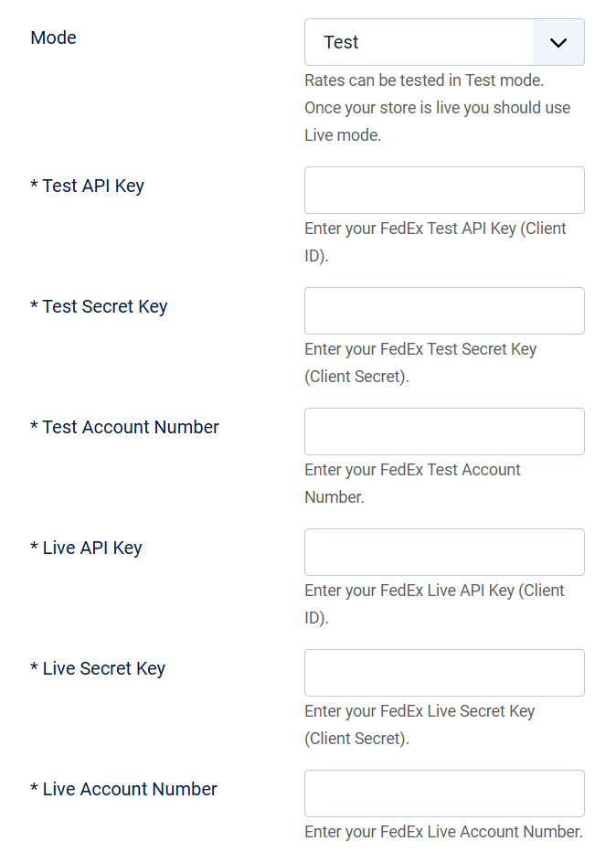Image resolution: width=616 pixels, height=852 pixels.
Task: Select the Live Account Number text box
Action: click(x=444, y=793)
